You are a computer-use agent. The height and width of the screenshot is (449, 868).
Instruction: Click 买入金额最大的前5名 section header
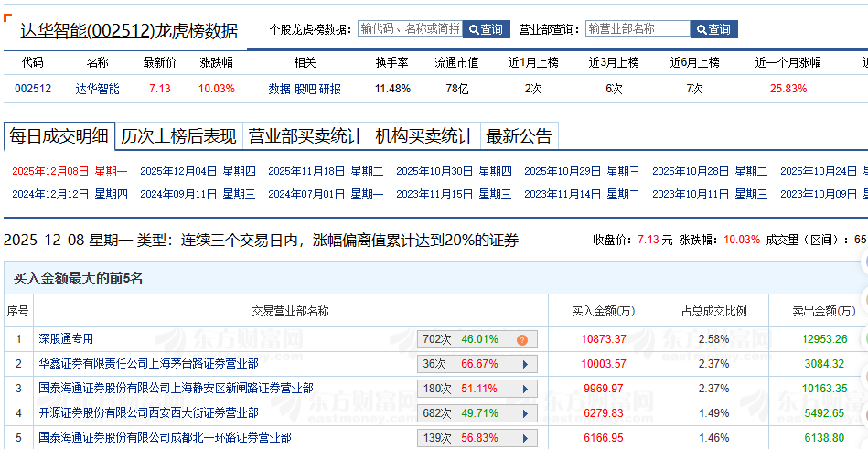tap(78, 279)
